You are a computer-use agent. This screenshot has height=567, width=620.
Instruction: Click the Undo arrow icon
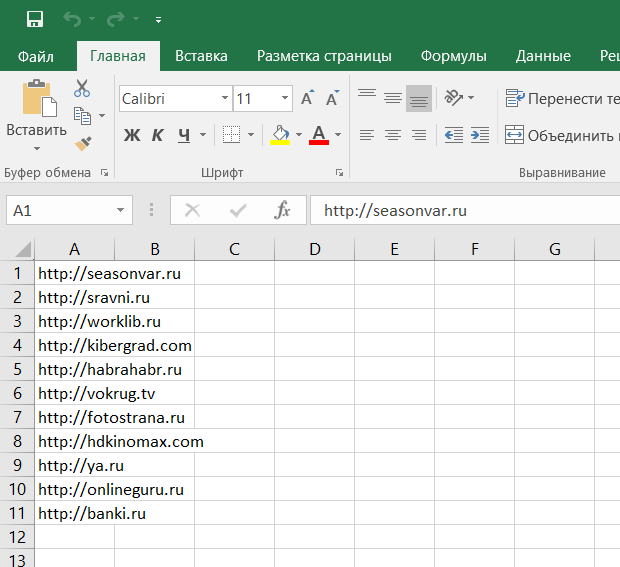[72, 19]
